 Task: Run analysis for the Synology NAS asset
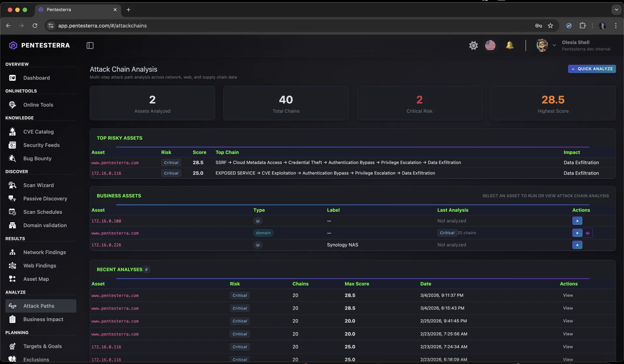[577, 245]
